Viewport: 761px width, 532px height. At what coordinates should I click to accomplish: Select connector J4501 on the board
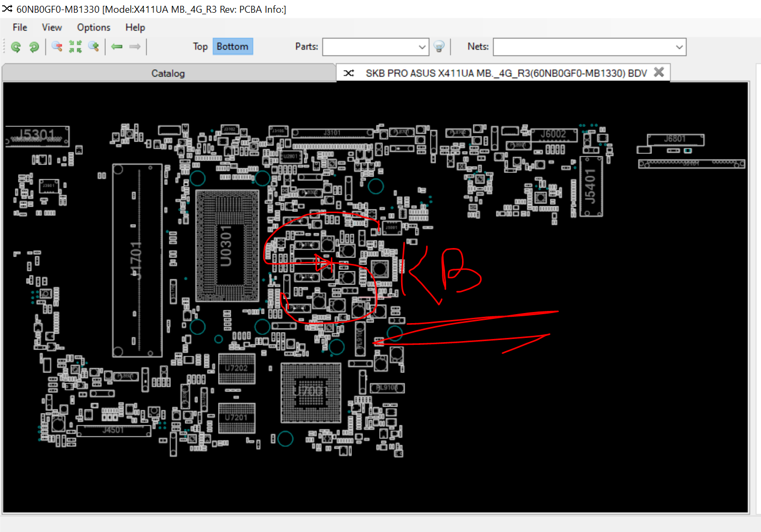coord(114,430)
